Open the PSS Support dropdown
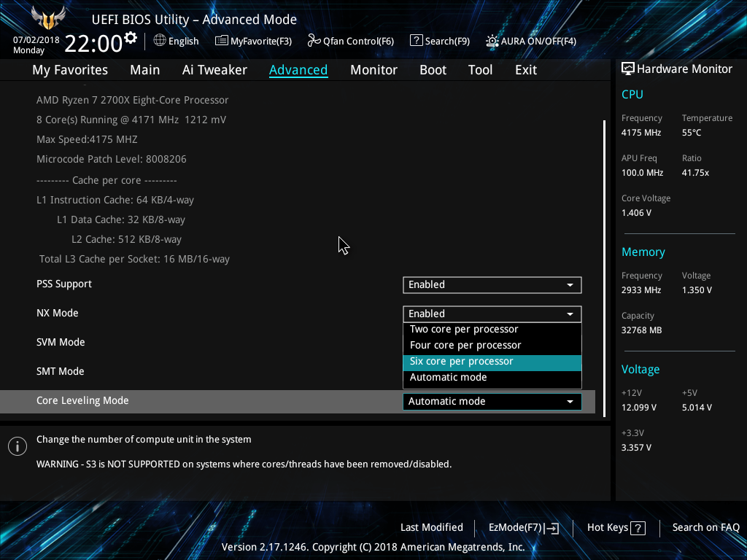This screenshot has width=747, height=560. (492, 285)
